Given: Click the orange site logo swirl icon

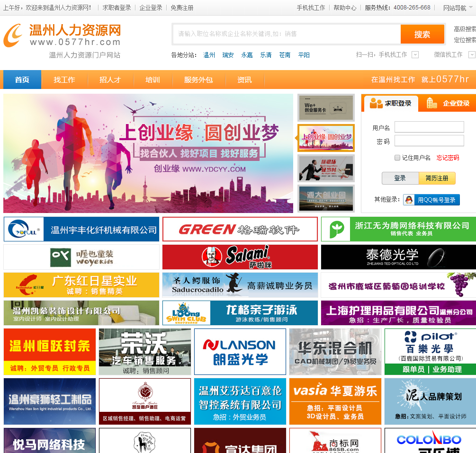Looking at the screenshot, I should pos(13,36).
